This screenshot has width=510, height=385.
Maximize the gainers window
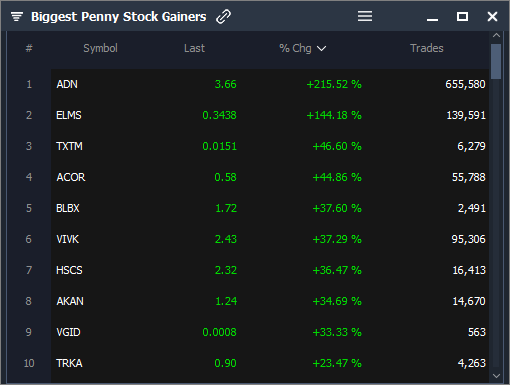(x=462, y=16)
